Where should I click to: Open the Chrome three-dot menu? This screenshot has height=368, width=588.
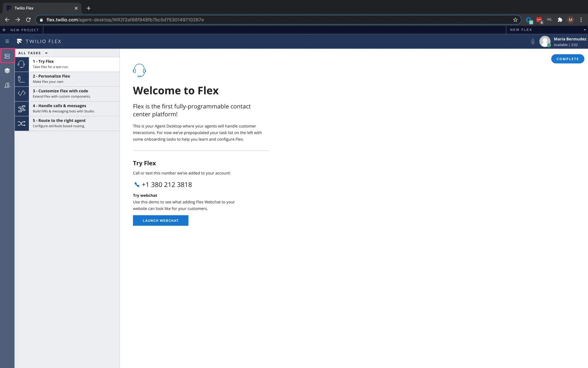tap(581, 20)
